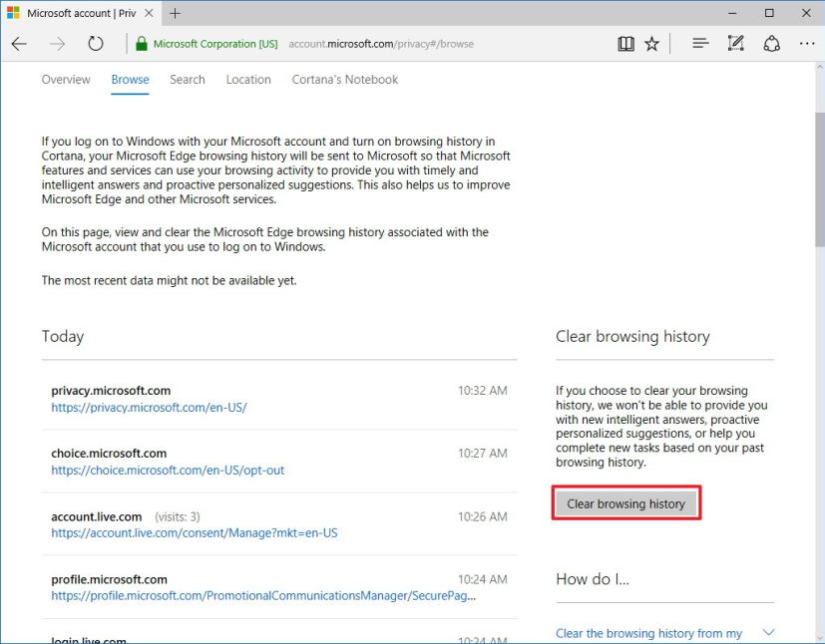Open the Hub (favorites, history) icon
This screenshot has height=644, width=825.
(x=700, y=44)
